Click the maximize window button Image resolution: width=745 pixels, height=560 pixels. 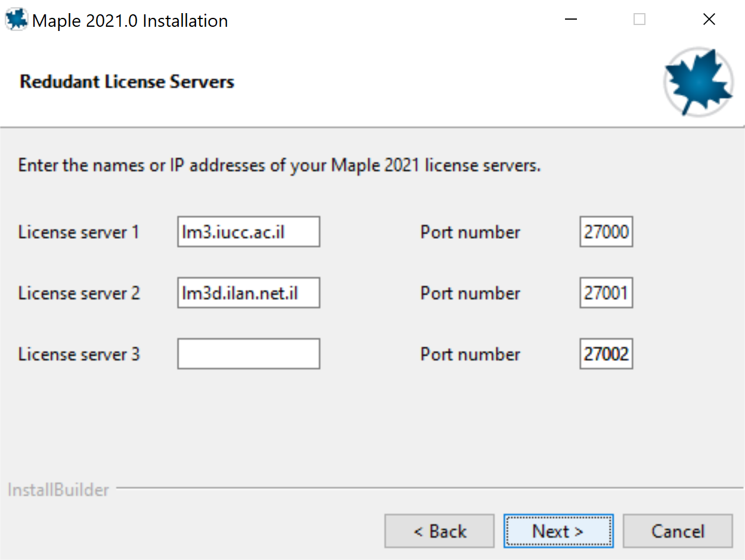(640, 20)
